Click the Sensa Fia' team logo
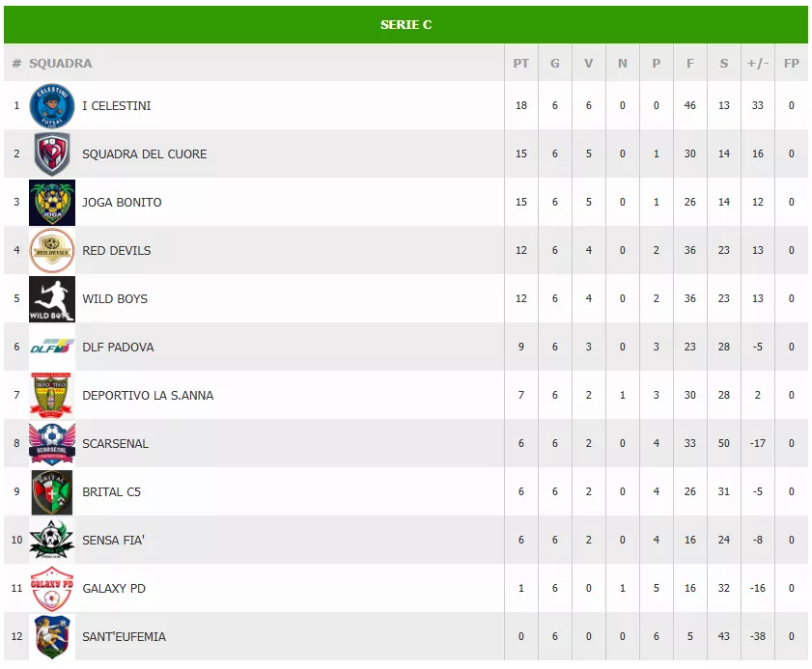The height and width of the screenshot is (669, 812). click(52, 541)
